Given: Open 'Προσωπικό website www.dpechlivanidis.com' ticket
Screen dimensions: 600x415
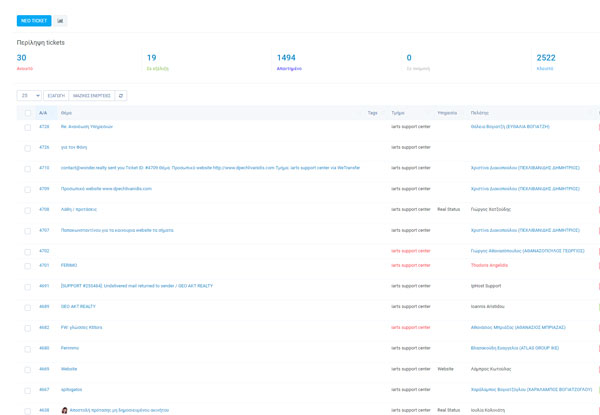Looking at the screenshot, I should pyautogui.click(x=106, y=189).
